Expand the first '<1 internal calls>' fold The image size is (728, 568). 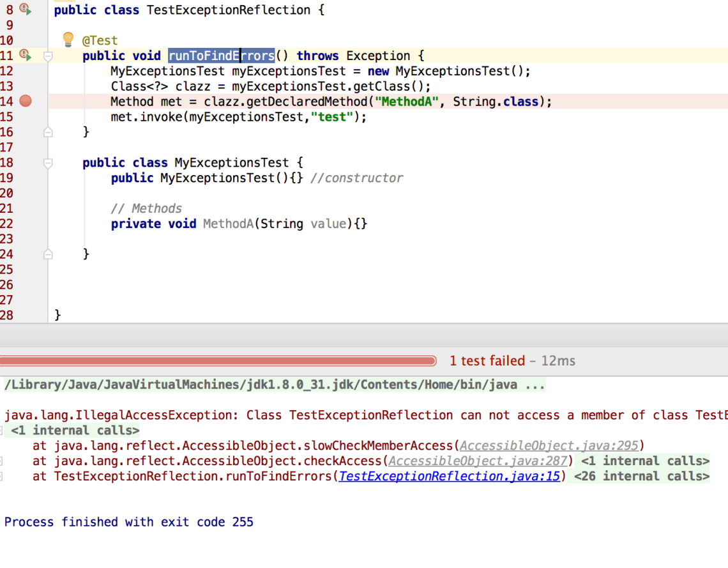coord(75,430)
